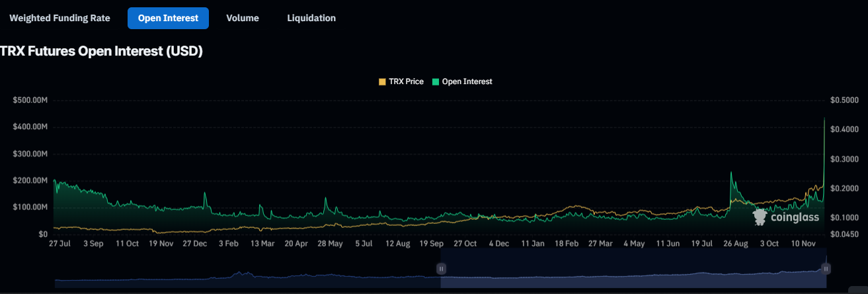Click the open interest spike above 26 Aug
Screen dimensions: 868x294
(731, 173)
